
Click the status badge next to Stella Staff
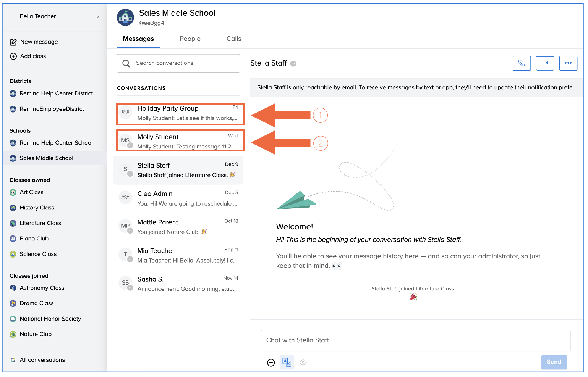[293, 64]
